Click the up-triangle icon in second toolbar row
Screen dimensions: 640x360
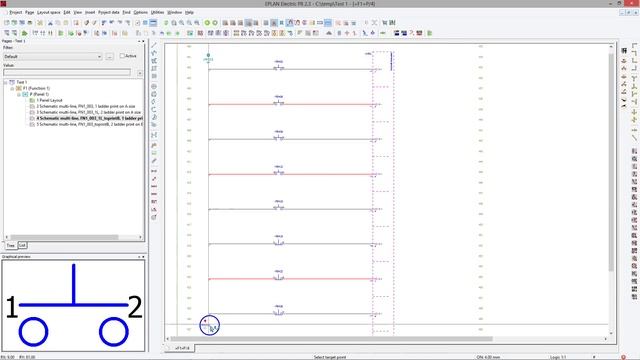pyautogui.click(x=329, y=33)
